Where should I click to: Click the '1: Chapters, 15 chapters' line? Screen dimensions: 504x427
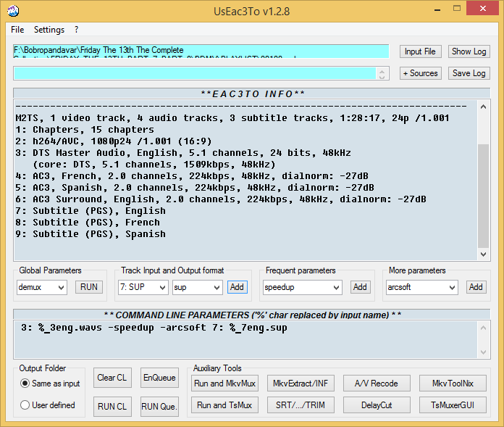click(85, 130)
